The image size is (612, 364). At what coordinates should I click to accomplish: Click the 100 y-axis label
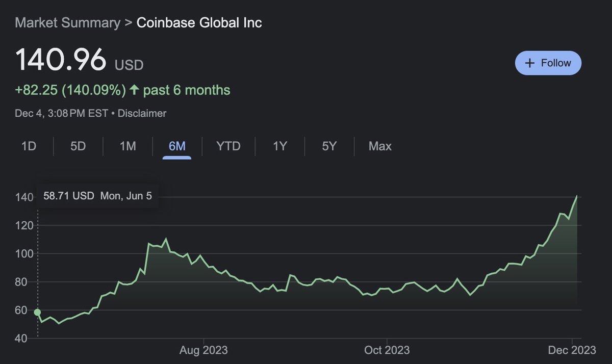pyautogui.click(x=23, y=254)
